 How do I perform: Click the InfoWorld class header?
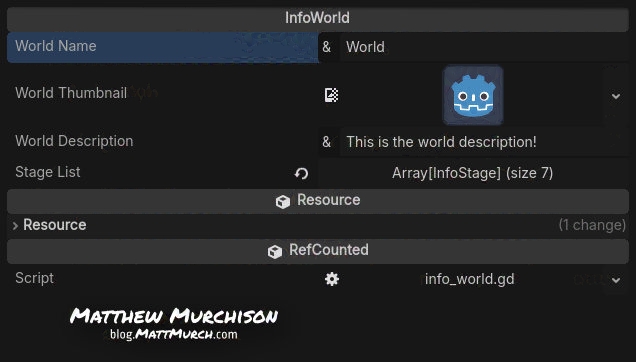[x=318, y=18]
